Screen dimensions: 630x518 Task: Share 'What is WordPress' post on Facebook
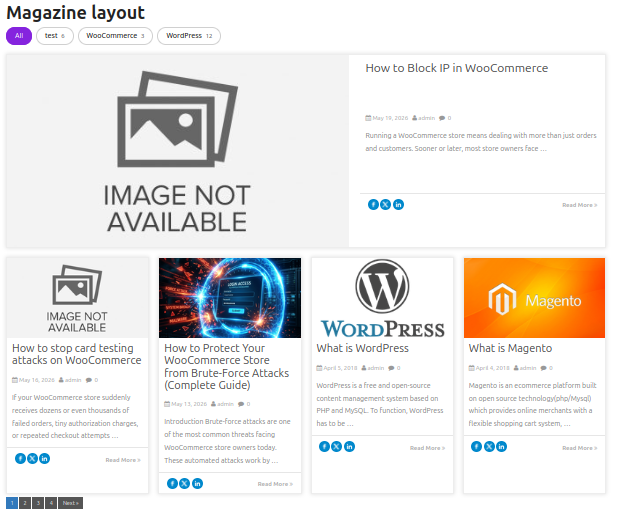[x=324, y=446]
